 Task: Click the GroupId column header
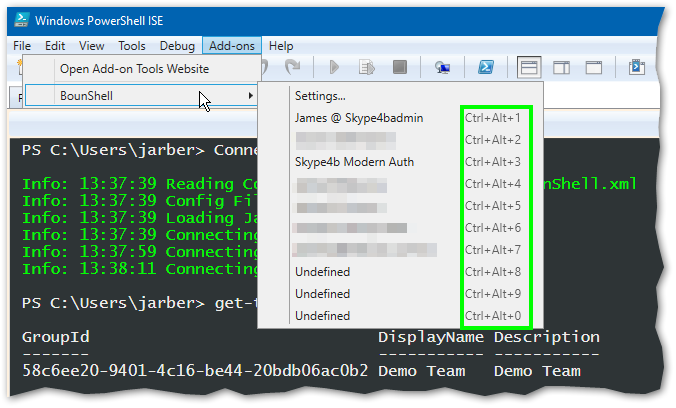pos(56,337)
